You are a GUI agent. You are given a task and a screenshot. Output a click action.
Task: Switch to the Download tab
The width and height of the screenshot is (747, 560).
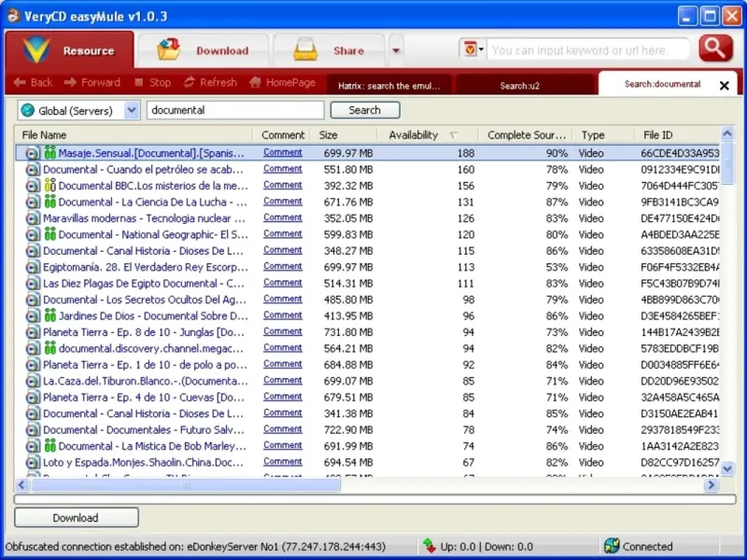pos(204,50)
